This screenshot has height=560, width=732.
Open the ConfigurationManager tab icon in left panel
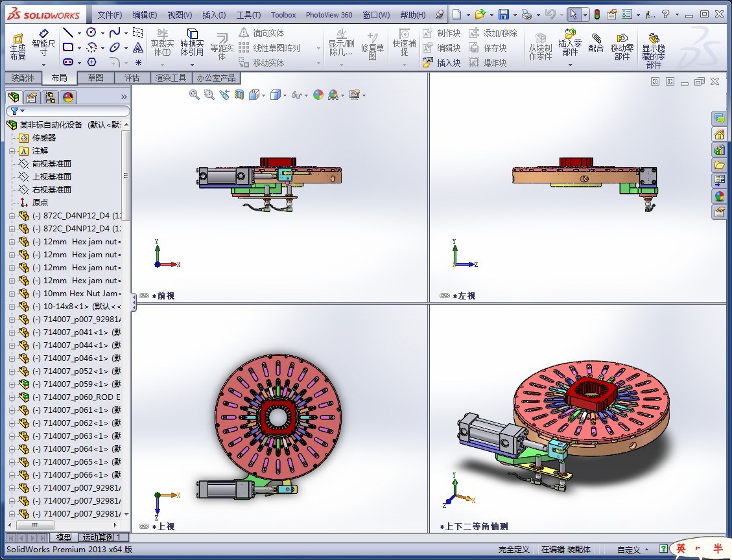(x=50, y=97)
